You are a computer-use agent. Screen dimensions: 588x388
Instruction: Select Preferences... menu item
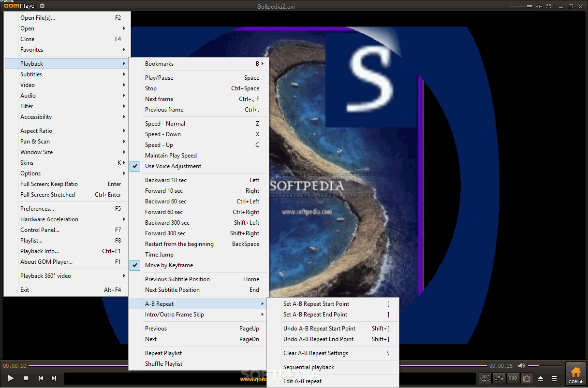tap(66, 209)
